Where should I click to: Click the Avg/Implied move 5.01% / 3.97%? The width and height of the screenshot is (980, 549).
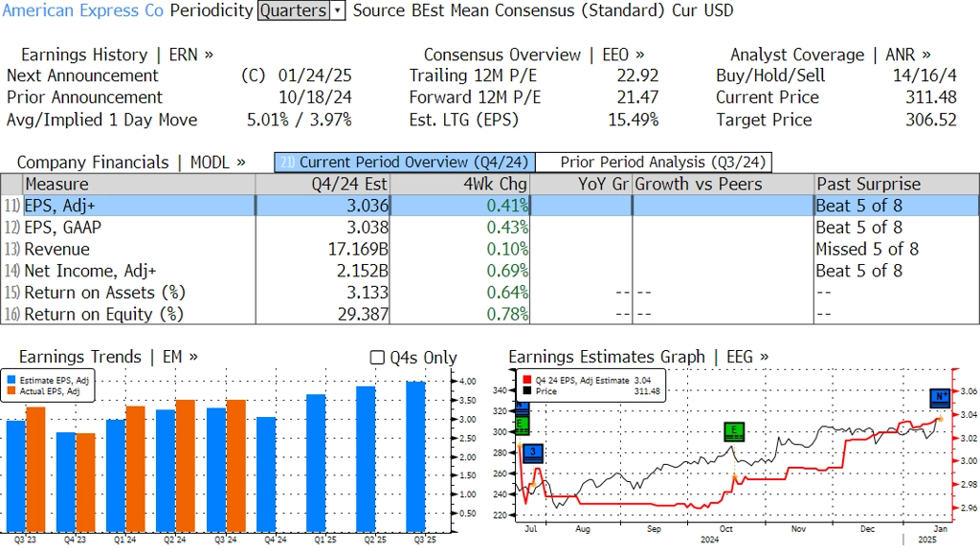(x=300, y=120)
